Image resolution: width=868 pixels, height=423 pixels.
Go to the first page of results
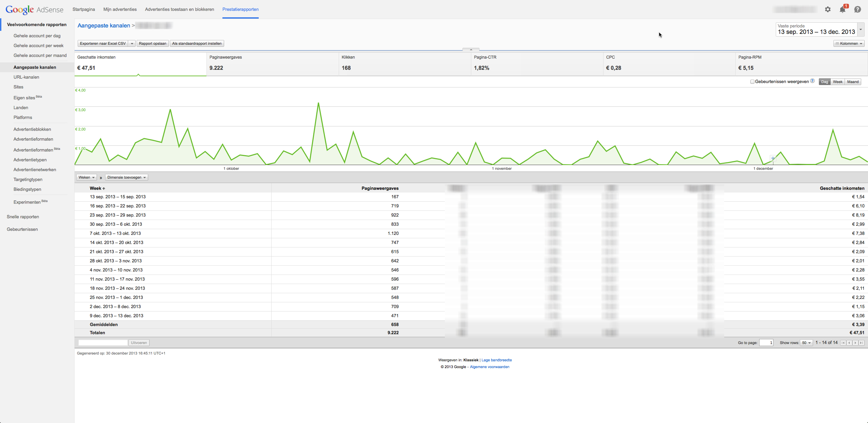click(843, 343)
